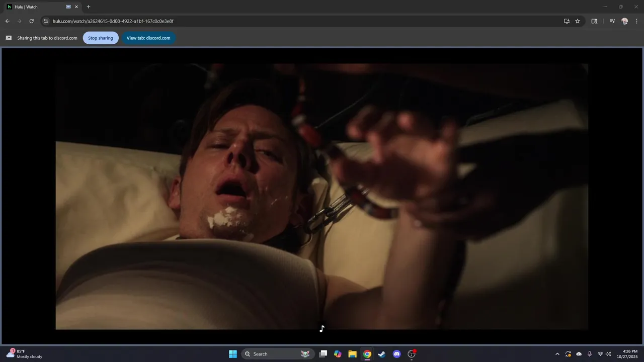Open the Windows Start menu
Image resolution: width=644 pixels, height=362 pixels.
[233, 354]
